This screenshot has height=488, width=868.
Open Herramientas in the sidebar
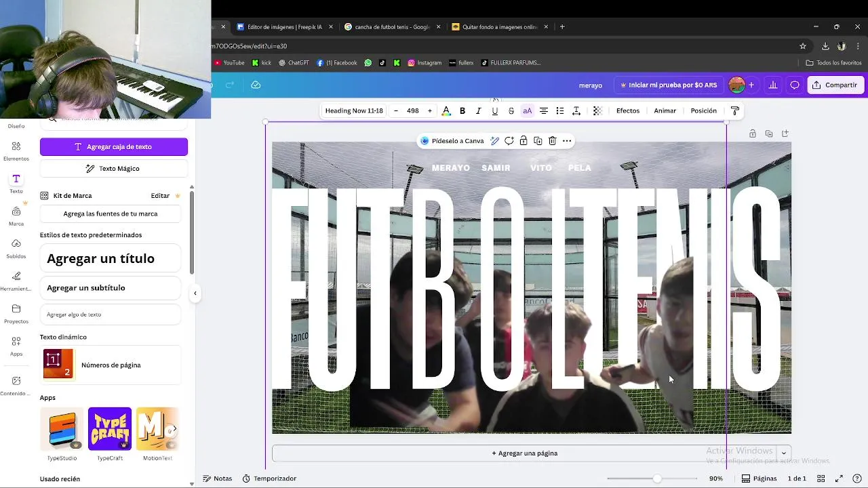[16, 281]
